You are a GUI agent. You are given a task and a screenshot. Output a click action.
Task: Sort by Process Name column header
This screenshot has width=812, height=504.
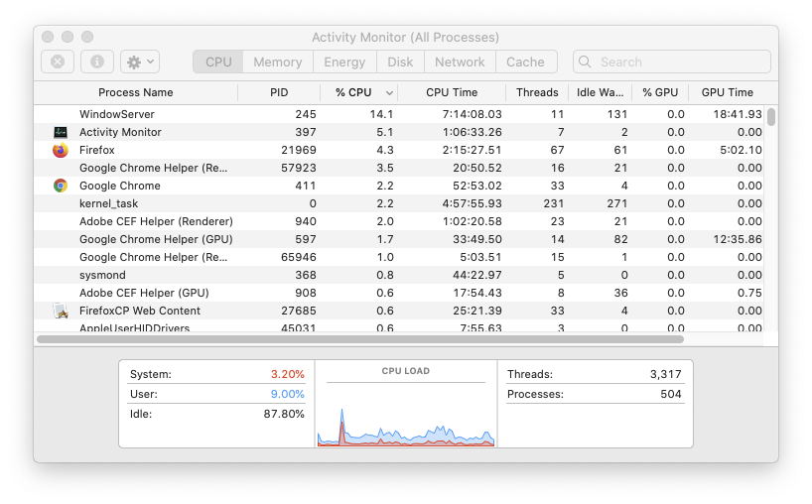(x=136, y=92)
